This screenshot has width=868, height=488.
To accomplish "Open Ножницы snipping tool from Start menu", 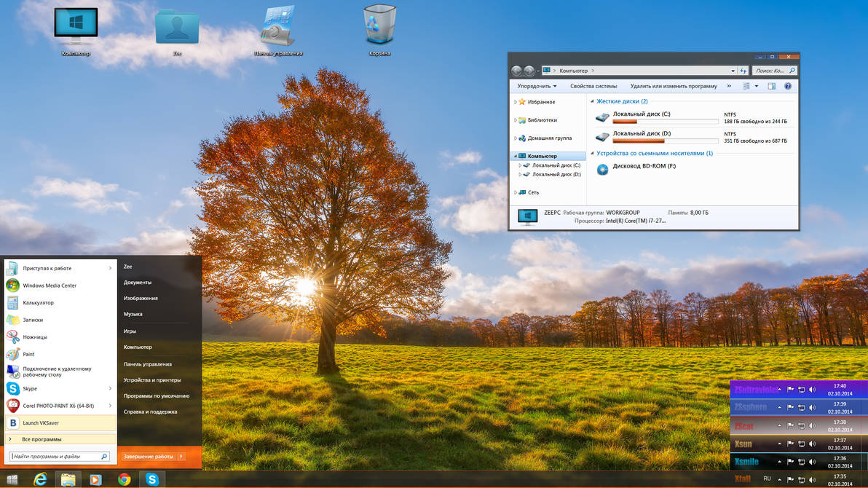I will click(x=60, y=337).
